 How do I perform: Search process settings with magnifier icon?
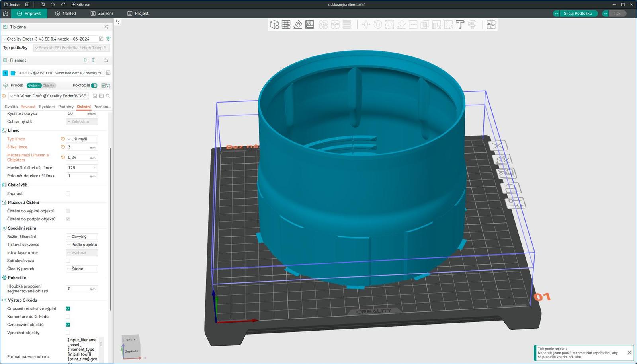click(107, 96)
